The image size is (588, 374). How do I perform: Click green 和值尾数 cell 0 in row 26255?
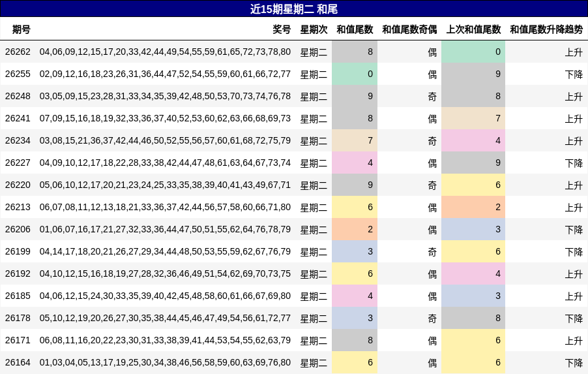(x=355, y=74)
